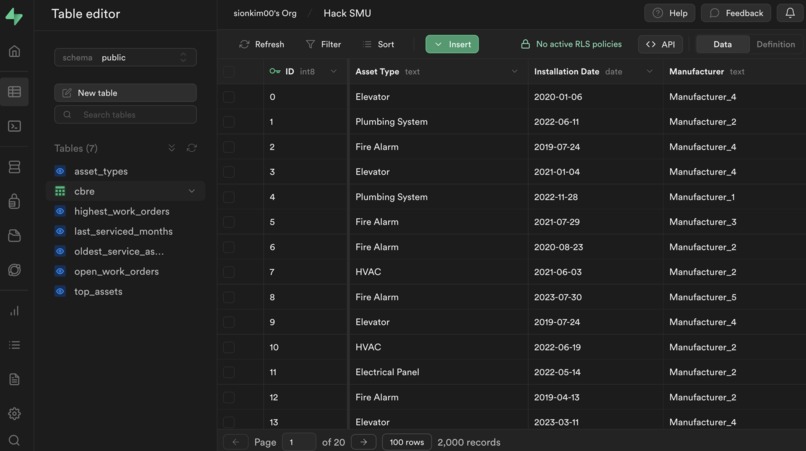This screenshot has width=806, height=451.
Task: Click the collapse-all tables icon
Action: [x=172, y=148]
